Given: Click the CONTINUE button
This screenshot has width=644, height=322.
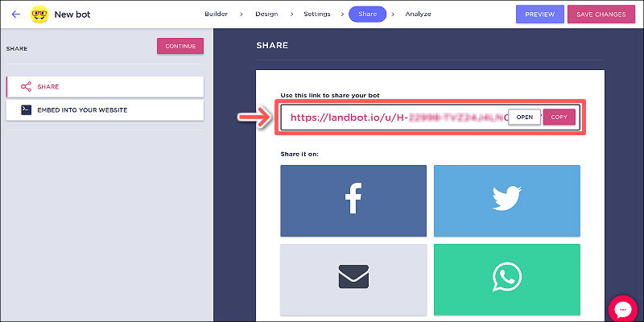Looking at the screenshot, I should [180, 46].
